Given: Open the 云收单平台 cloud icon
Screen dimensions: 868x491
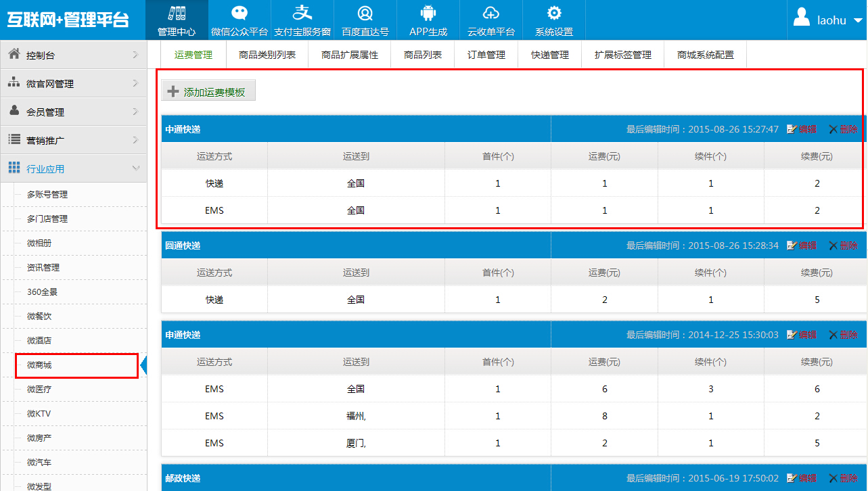Looking at the screenshot, I should [491, 14].
